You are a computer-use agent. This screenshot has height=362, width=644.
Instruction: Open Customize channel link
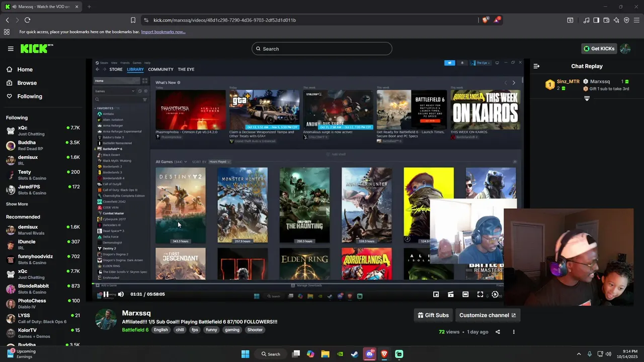pos(488,315)
